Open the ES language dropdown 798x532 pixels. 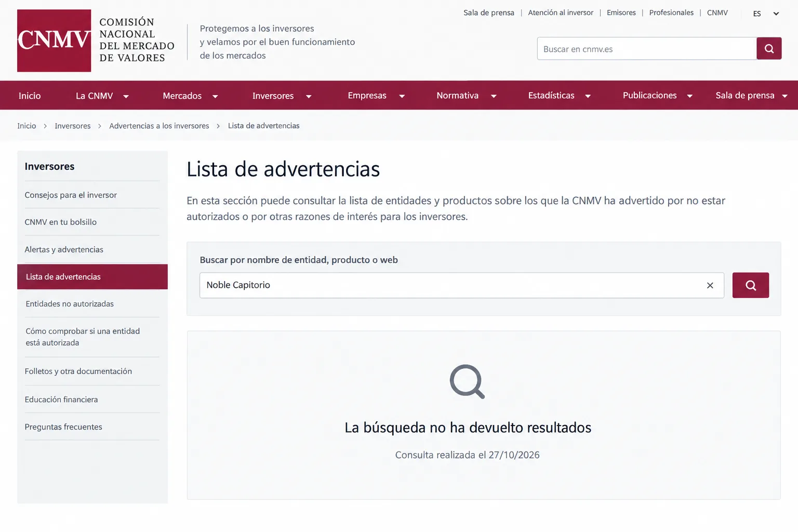pyautogui.click(x=766, y=14)
